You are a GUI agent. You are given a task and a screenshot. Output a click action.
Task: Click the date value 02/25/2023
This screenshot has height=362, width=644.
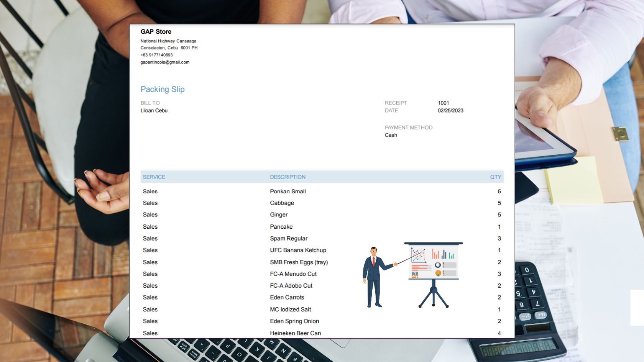tap(450, 110)
